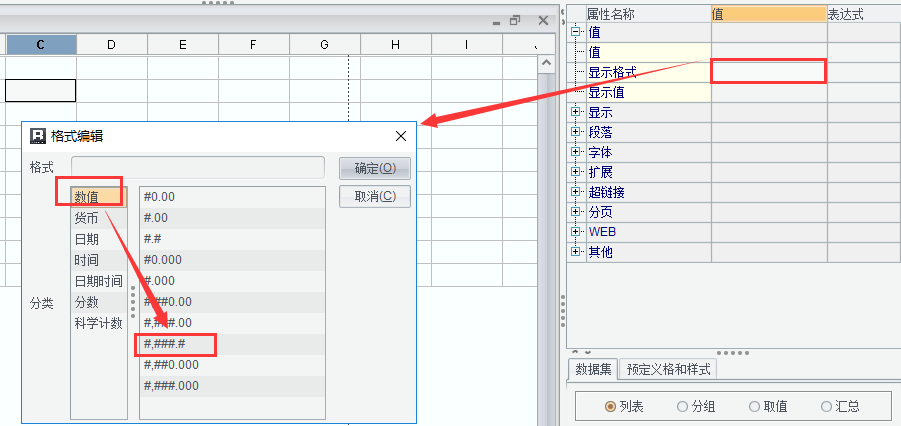Collapse the 值 property group
The height and width of the screenshot is (426, 901).
(576, 32)
